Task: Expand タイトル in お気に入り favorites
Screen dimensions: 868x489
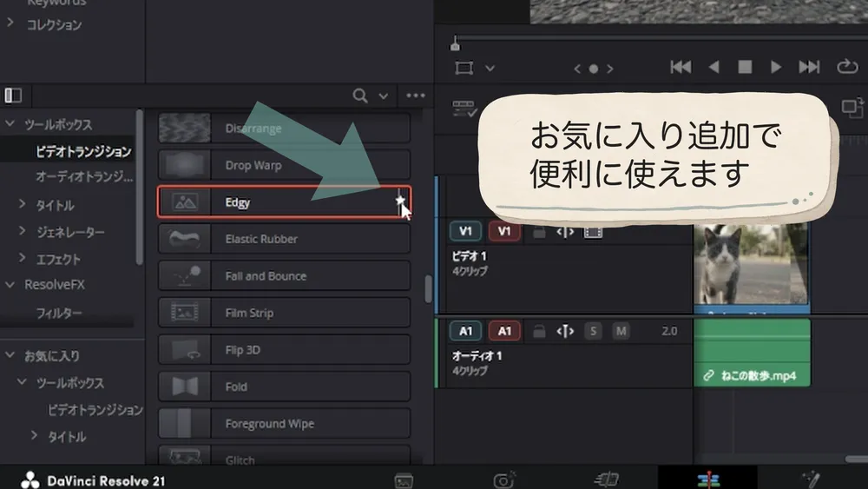Action: pyautogui.click(x=35, y=435)
